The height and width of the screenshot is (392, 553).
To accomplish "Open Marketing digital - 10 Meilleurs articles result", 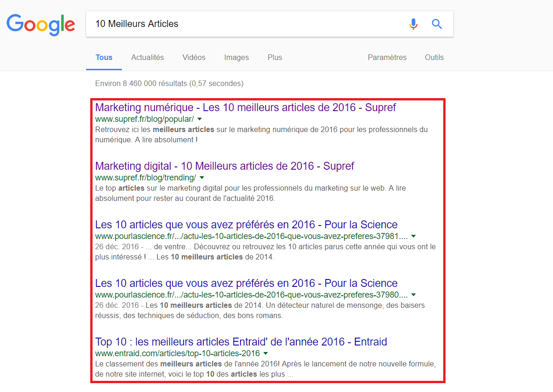I will point(224,166).
